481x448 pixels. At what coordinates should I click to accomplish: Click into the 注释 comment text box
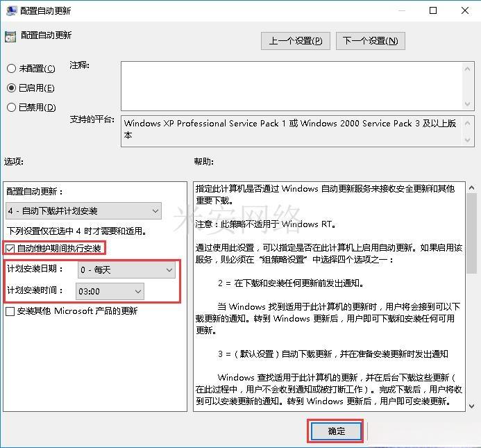point(292,86)
